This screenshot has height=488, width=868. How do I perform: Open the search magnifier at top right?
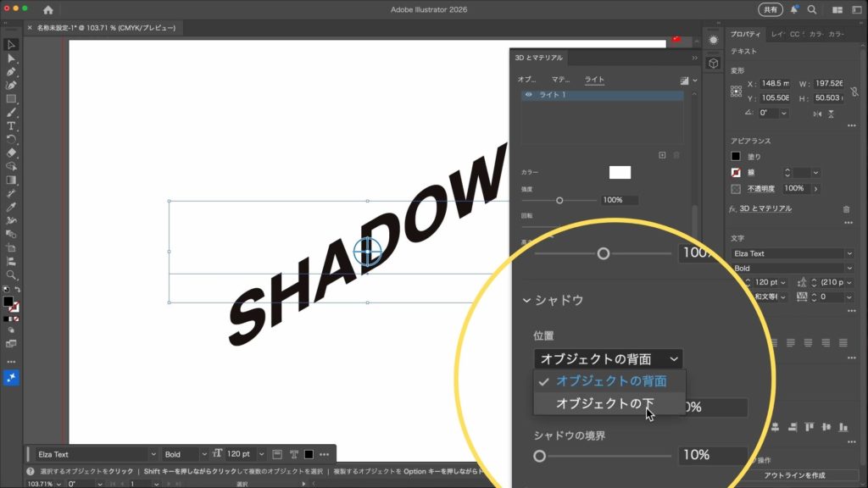812,10
